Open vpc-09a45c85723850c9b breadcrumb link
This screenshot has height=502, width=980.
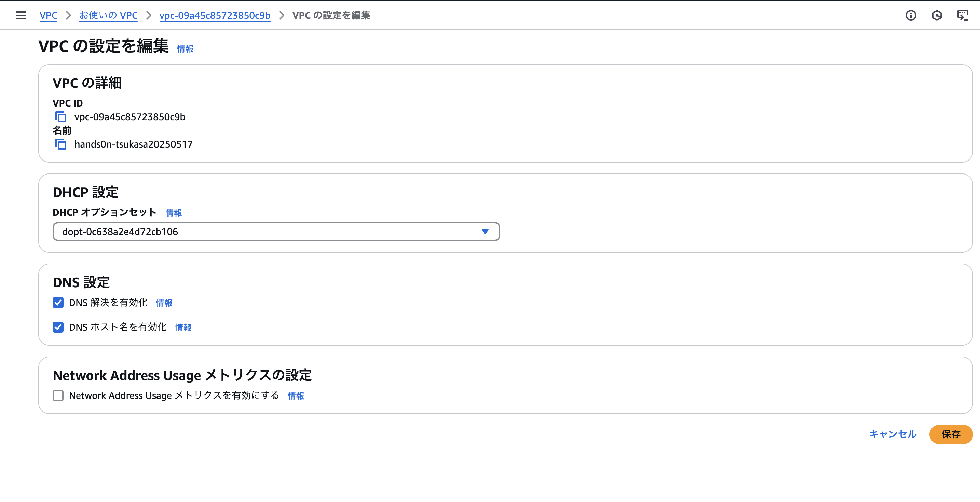tap(215, 16)
